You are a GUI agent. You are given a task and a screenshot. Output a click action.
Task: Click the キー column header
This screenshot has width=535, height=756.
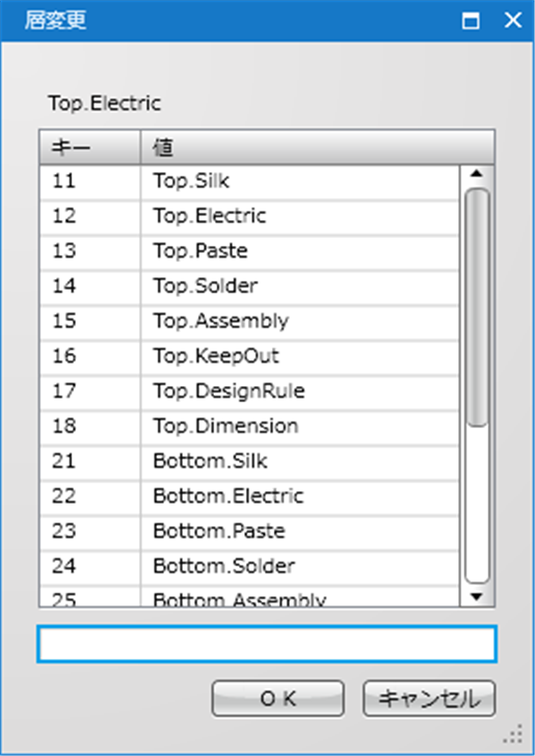[90, 147]
